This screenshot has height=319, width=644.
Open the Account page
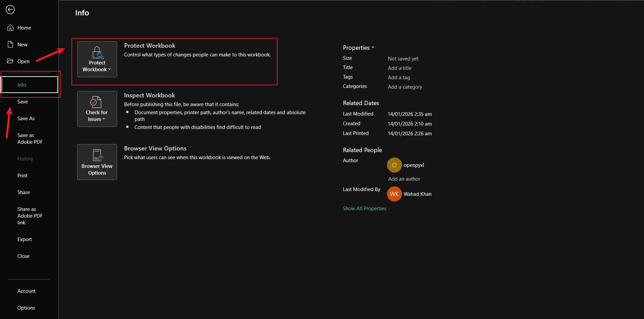[27, 291]
